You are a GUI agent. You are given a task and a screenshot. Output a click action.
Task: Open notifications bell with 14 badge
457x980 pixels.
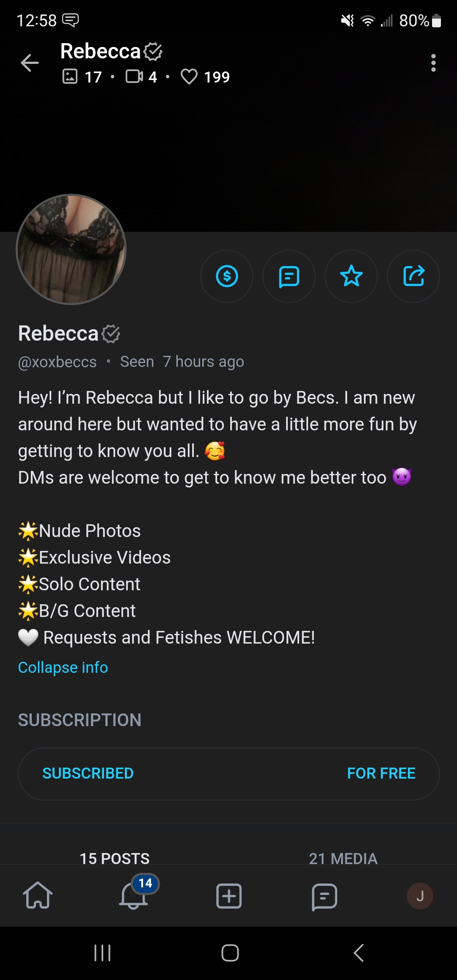tap(134, 895)
